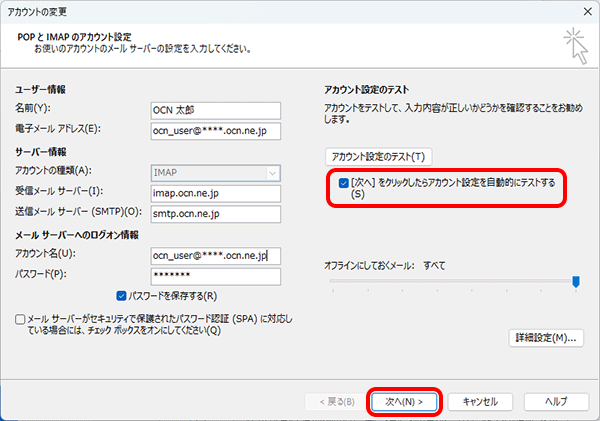The width and height of the screenshot is (600, 421).
Task: Select the パスワード input field
Action: (x=214, y=276)
